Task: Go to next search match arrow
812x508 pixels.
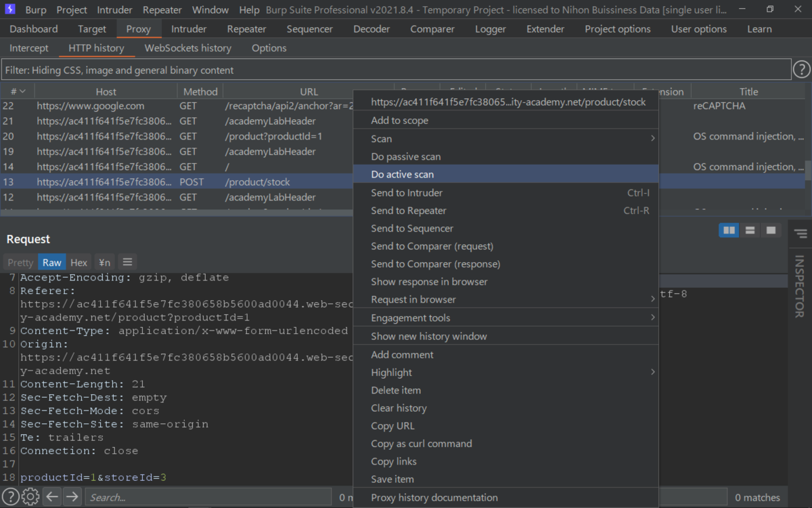Action: pos(72,496)
